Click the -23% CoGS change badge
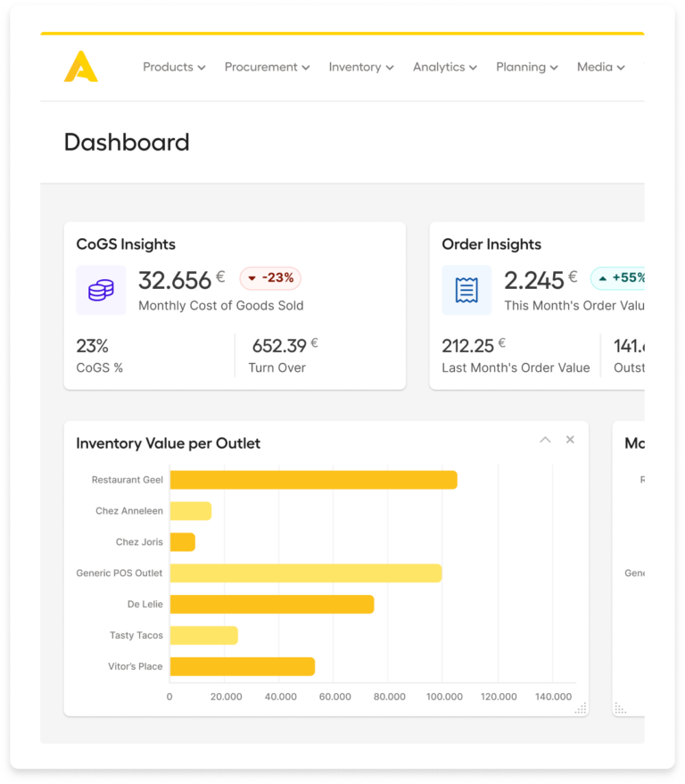 [x=270, y=278]
